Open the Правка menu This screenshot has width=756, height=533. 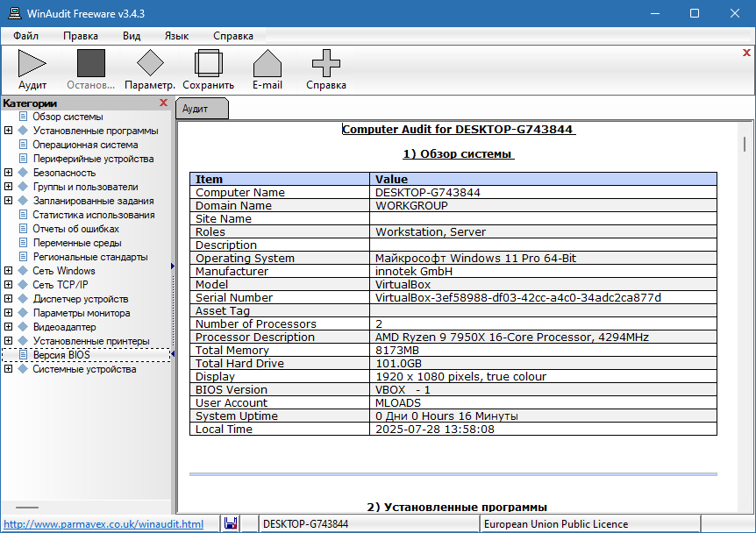click(81, 36)
